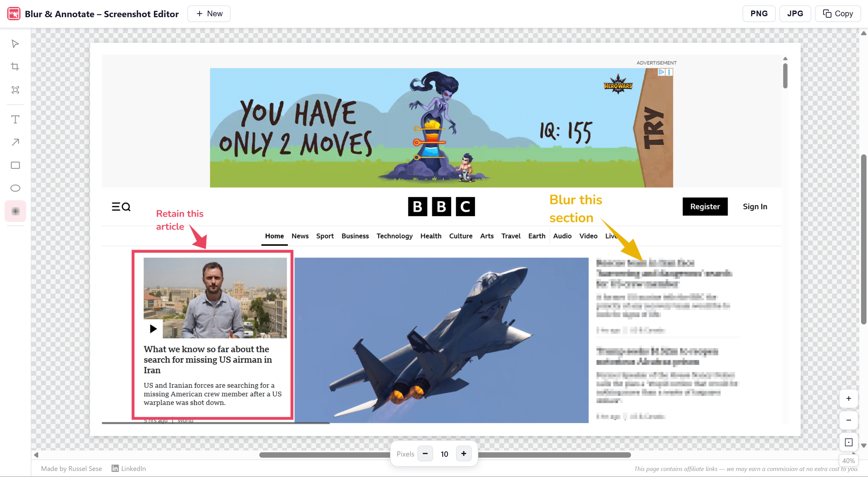Viewport: 868px width, 477px height.
Task: Zoom out with the minus button
Action: pos(849,420)
